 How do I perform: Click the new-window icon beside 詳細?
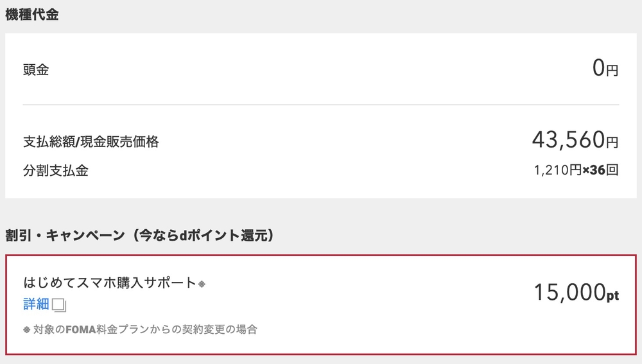click(60, 305)
